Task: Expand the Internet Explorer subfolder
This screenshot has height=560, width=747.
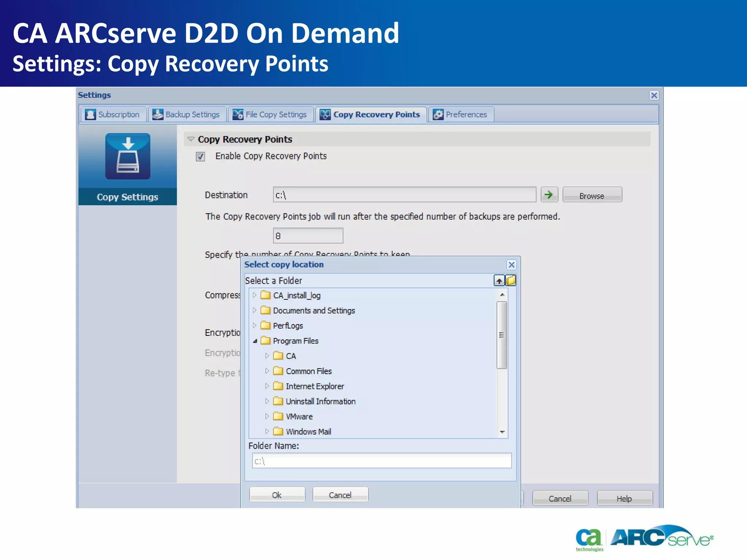Action: pos(267,386)
